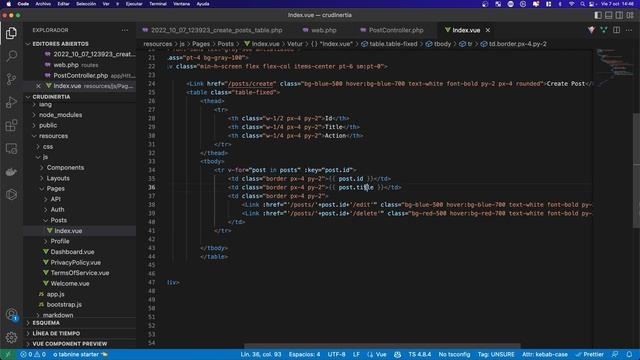
Task: Open the Search view in activity bar
Action: (x=11, y=56)
